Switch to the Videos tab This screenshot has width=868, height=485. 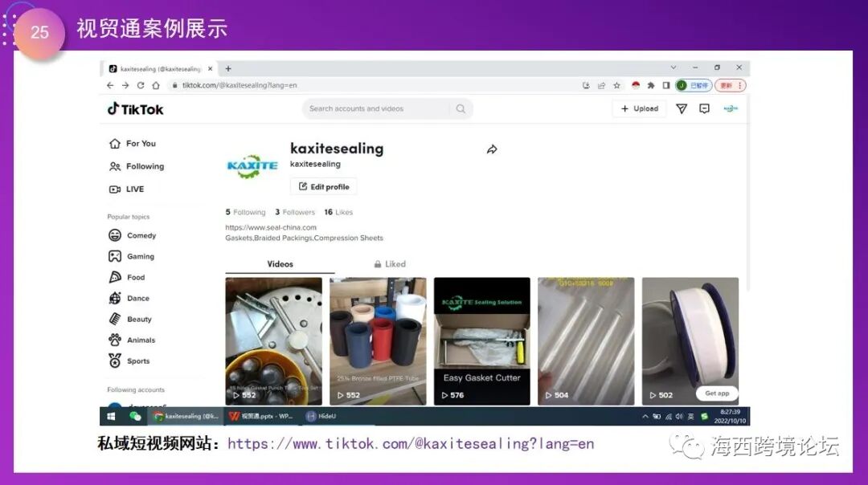pyautogui.click(x=280, y=264)
